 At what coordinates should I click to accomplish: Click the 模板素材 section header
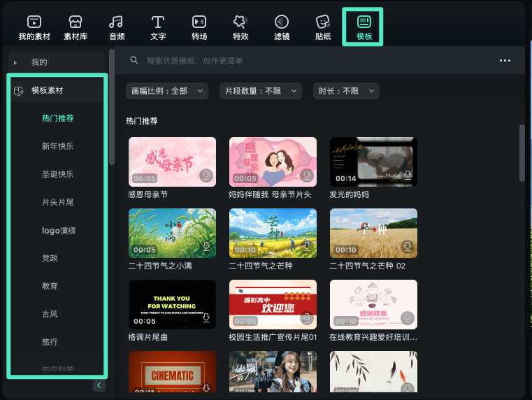point(57,91)
